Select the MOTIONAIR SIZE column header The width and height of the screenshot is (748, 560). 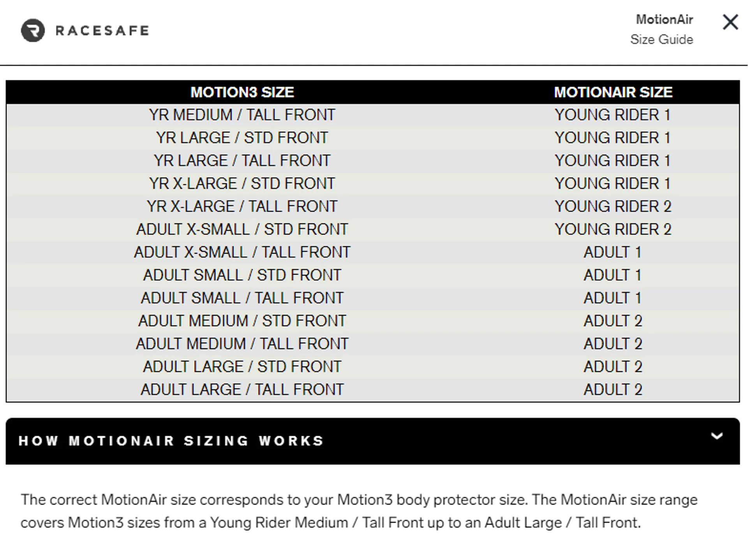click(613, 92)
